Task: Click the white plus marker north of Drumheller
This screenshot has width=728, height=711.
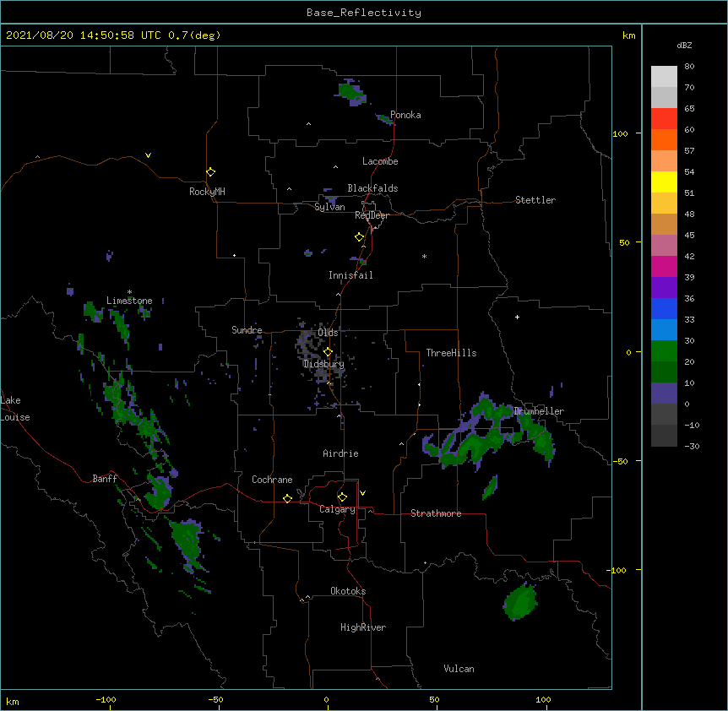Action: (x=517, y=317)
